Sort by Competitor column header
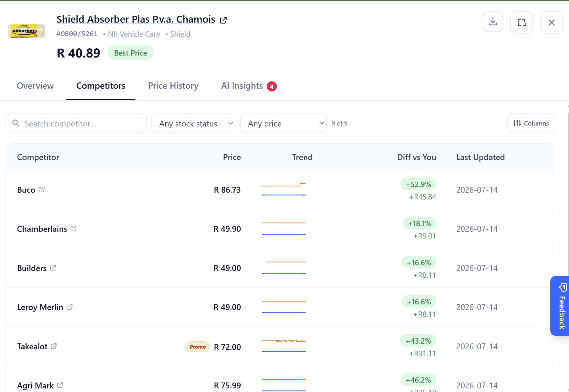The image size is (569, 392). [x=38, y=157]
